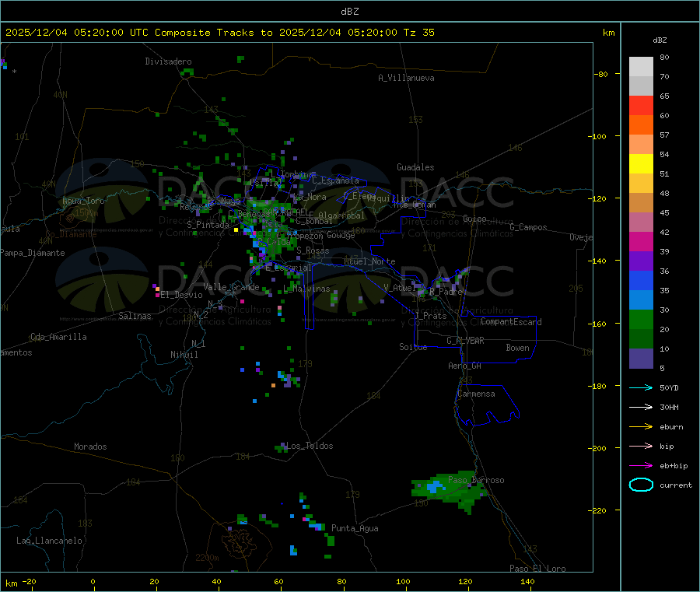
Task: Click the C_Española map label
Action: coord(335,180)
